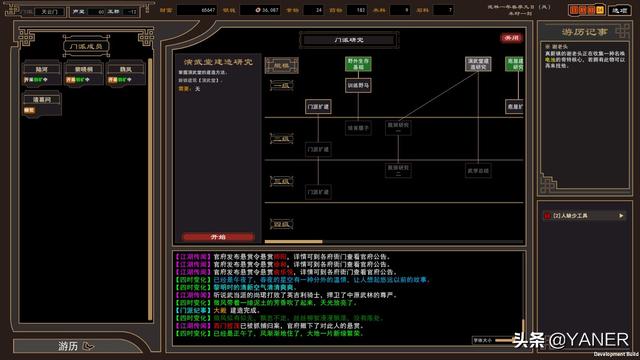Select the yellow highlighted game speed button

click(600, 10)
